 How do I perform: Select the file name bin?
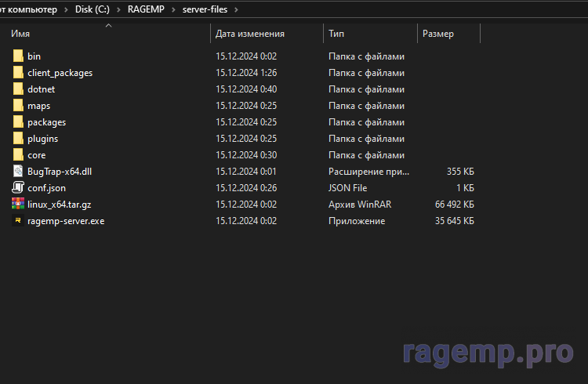(34, 56)
